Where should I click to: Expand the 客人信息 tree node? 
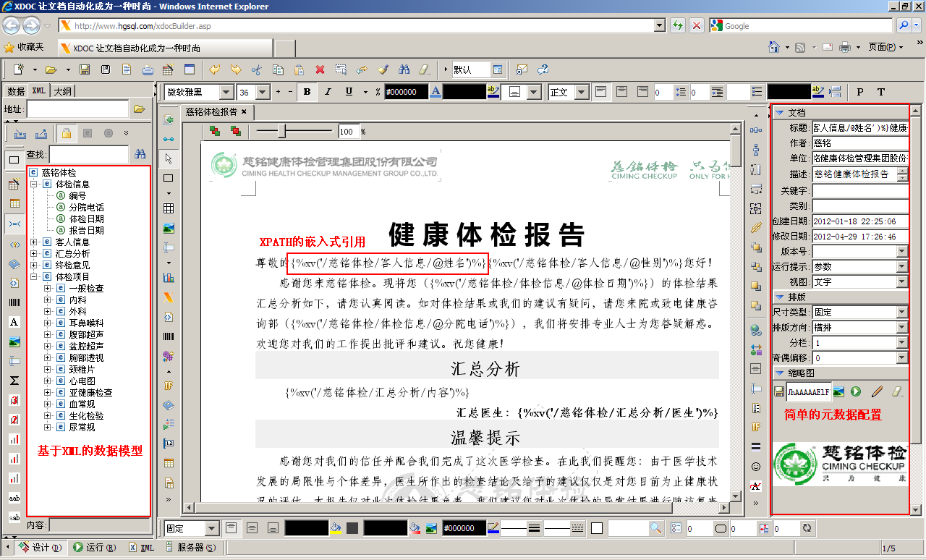click(x=34, y=242)
